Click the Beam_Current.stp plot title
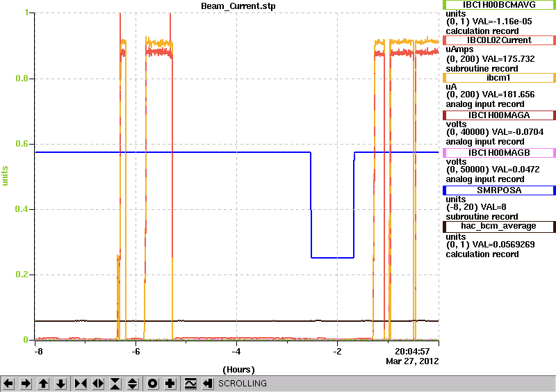This screenshot has width=556, height=392. click(x=238, y=6)
